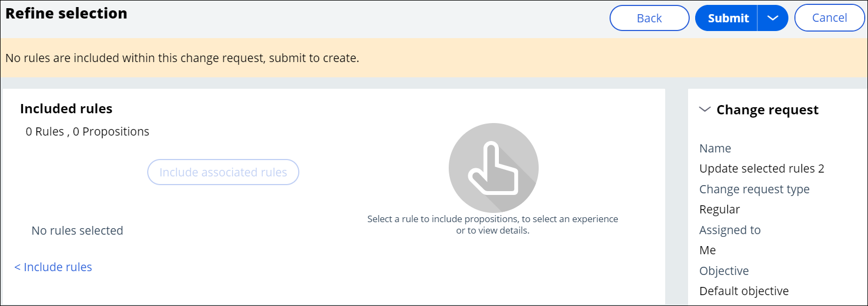Click the No rules selected text
Image resolution: width=868 pixels, height=306 pixels.
pyautogui.click(x=77, y=230)
